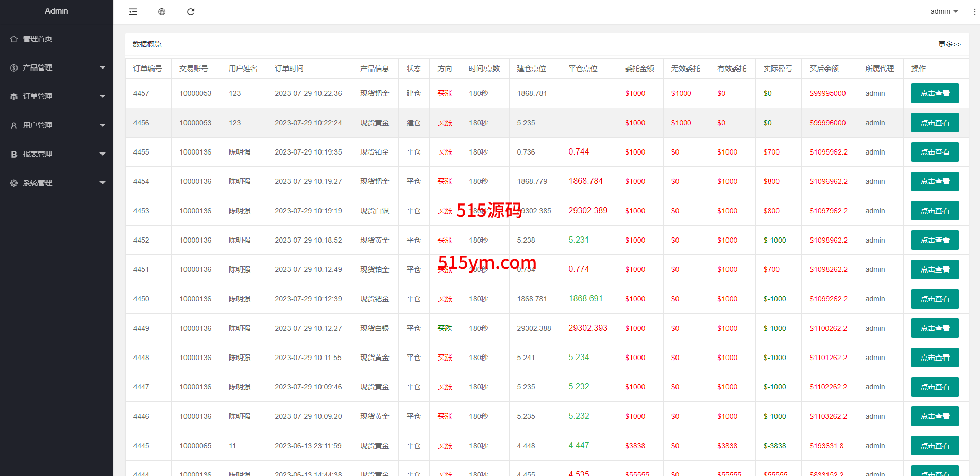Click the dollar icon beside 产品管理
Viewport: 980px width, 476px height.
[14, 67]
